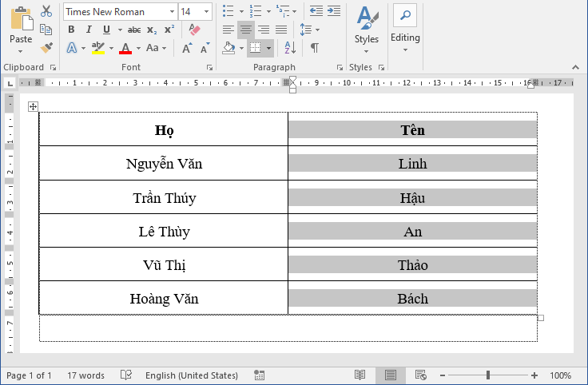Screen dimensions: 588x385
Task: Click the Sort A-Z icon
Action: [290, 48]
